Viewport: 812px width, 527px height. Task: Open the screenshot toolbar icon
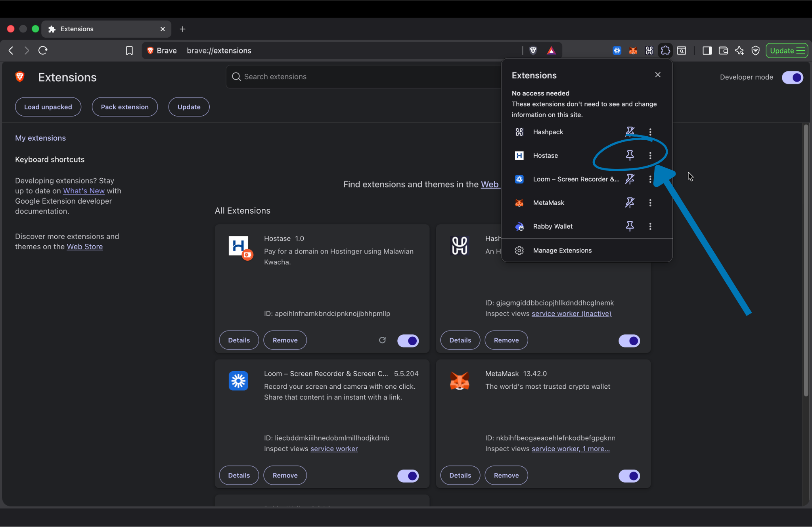[x=682, y=50]
